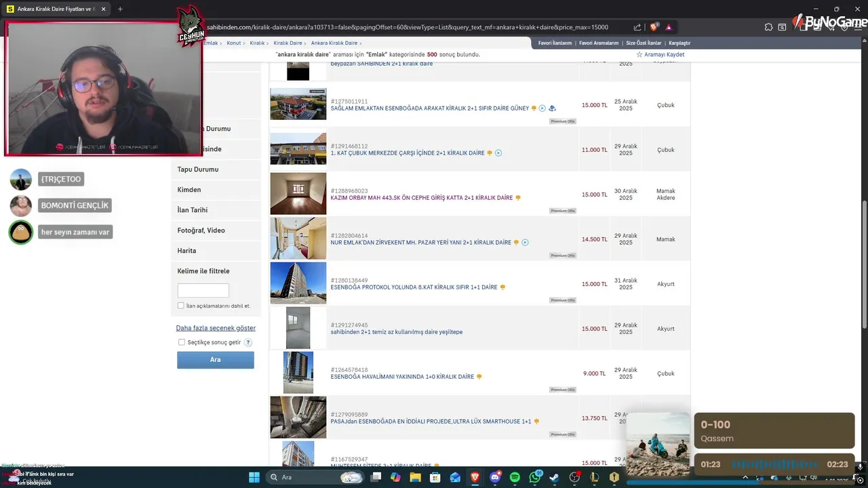The height and width of the screenshot is (488, 868).
Task: Click the 9.000 TL price cell
Action: 595,373
